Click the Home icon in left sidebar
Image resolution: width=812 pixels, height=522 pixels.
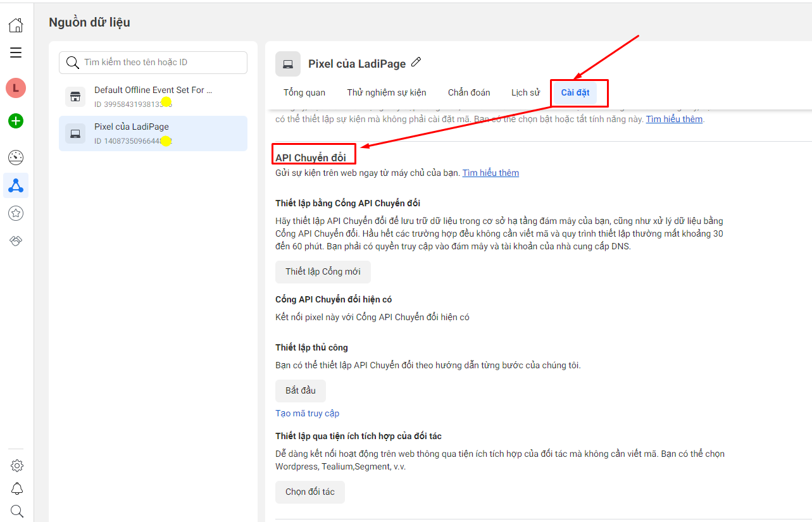tap(16, 25)
